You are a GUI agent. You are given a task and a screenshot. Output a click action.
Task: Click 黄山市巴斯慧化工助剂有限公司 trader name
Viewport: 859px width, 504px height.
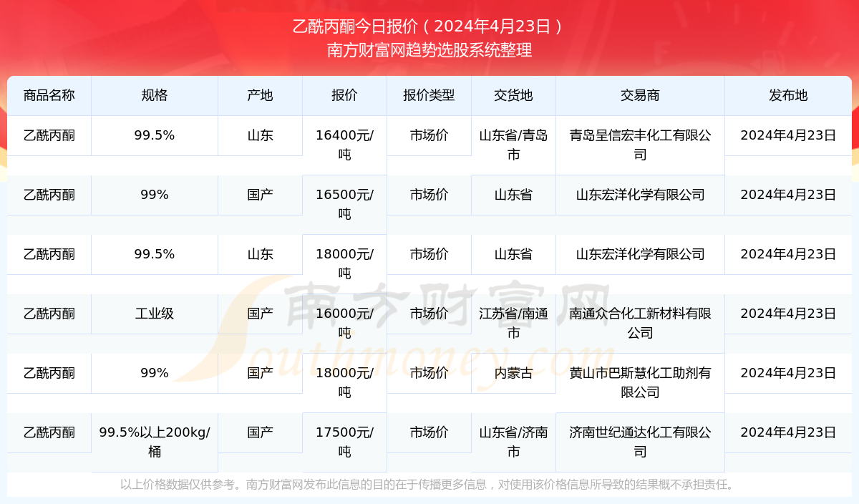tap(640, 382)
